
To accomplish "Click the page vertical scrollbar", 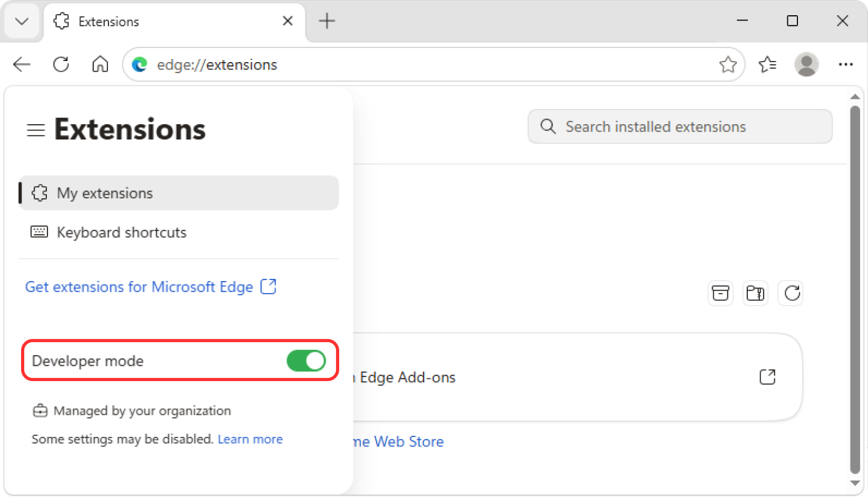I will point(855,290).
